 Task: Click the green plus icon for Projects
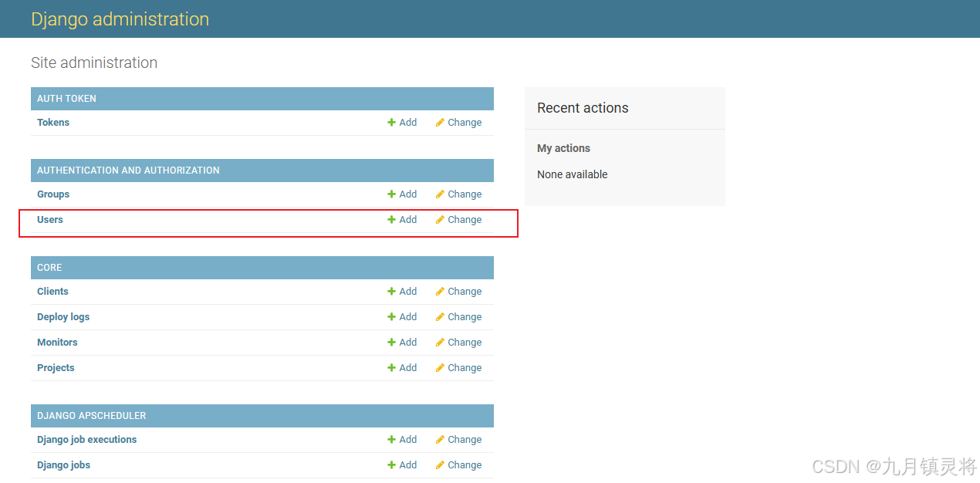(x=391, y=368)
